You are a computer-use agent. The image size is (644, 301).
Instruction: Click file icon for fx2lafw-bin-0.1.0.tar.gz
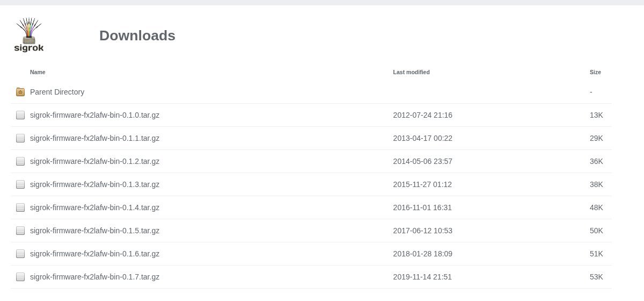[x=20, y=115]
